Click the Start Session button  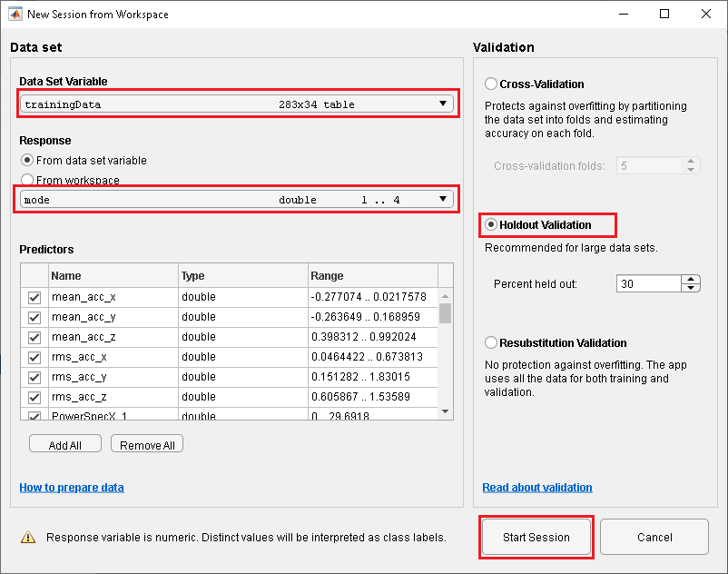tap(536, 537)
